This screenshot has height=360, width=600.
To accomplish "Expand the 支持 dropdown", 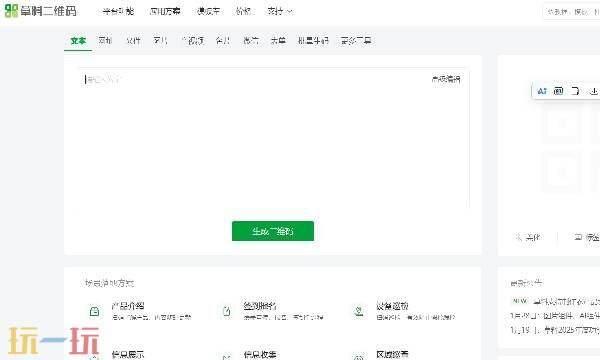I will [x=280, y=11].
